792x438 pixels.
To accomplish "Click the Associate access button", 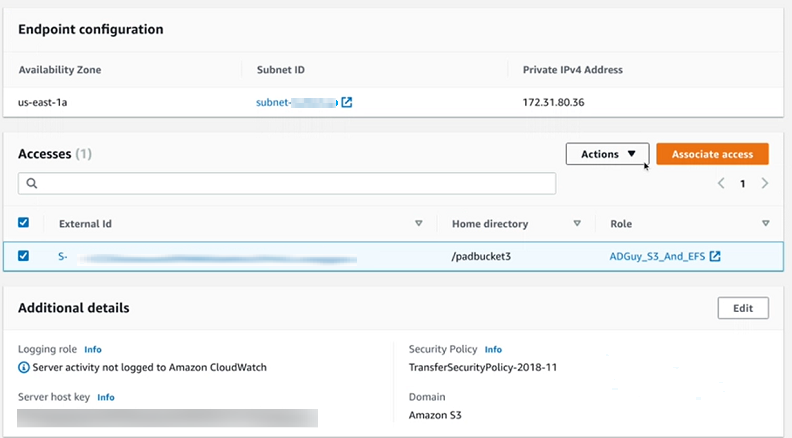I will click(x=712, y=154).
